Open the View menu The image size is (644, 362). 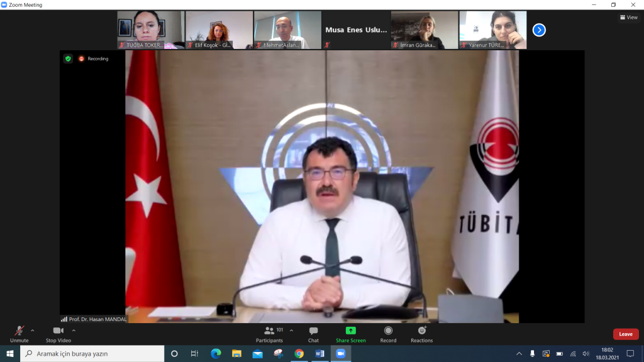[x=627, y=17]
